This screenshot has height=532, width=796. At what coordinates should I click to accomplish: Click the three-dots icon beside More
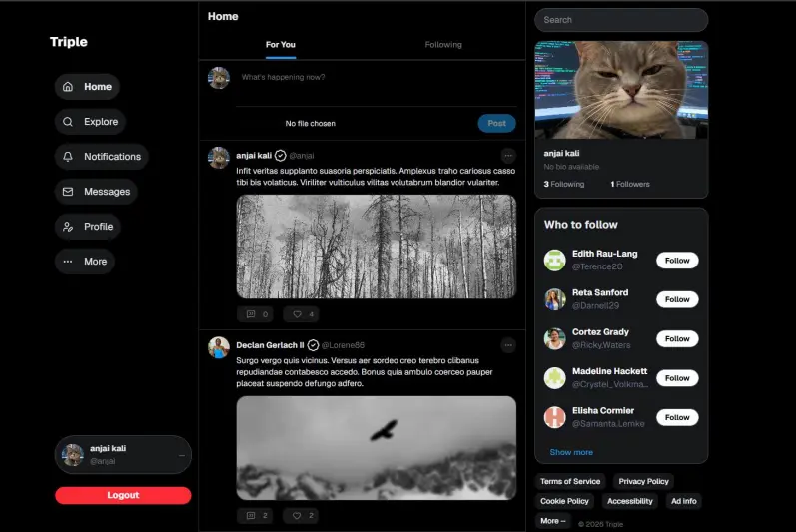point(68,262)
